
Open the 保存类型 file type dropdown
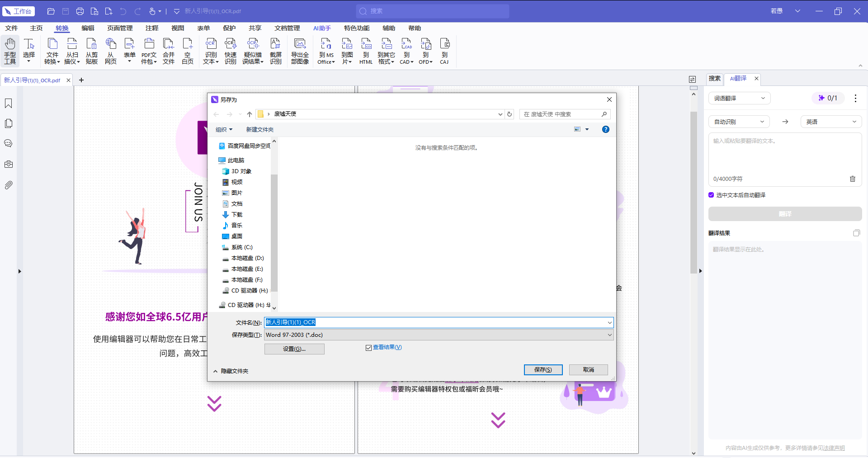coord(439,335)
